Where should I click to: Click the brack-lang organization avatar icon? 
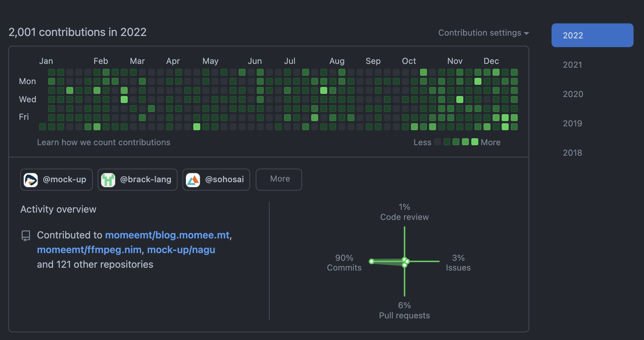(108, 180)
